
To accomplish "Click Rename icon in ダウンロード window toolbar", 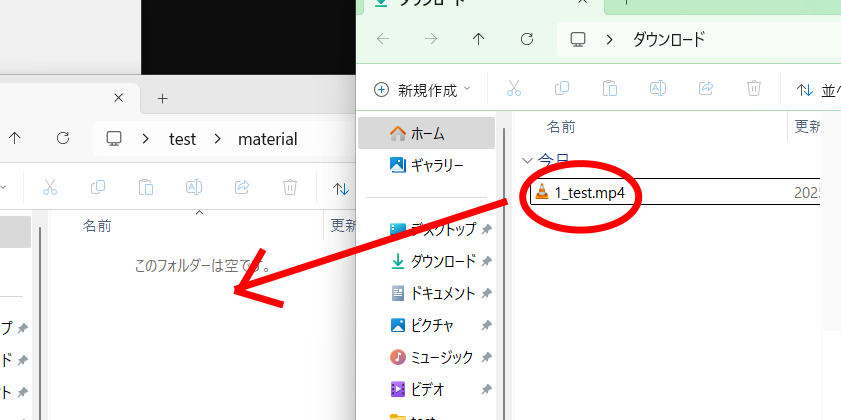I will coord(658,88).
